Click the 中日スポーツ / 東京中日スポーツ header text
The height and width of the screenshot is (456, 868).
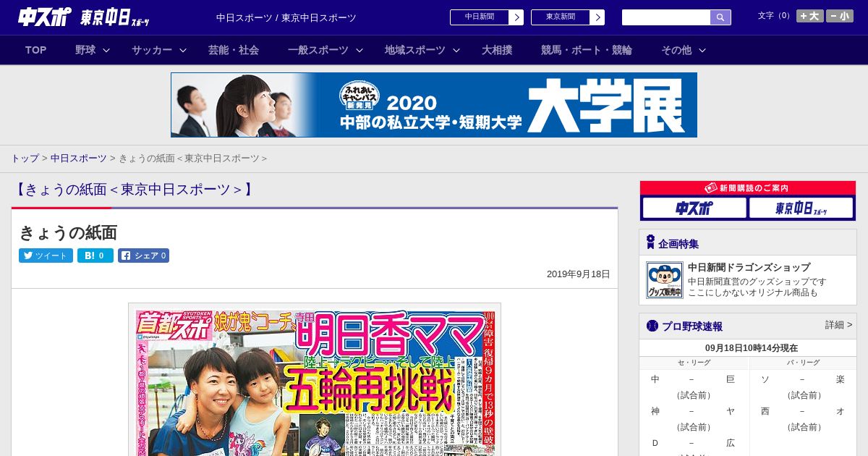click(x=286, y=17)
